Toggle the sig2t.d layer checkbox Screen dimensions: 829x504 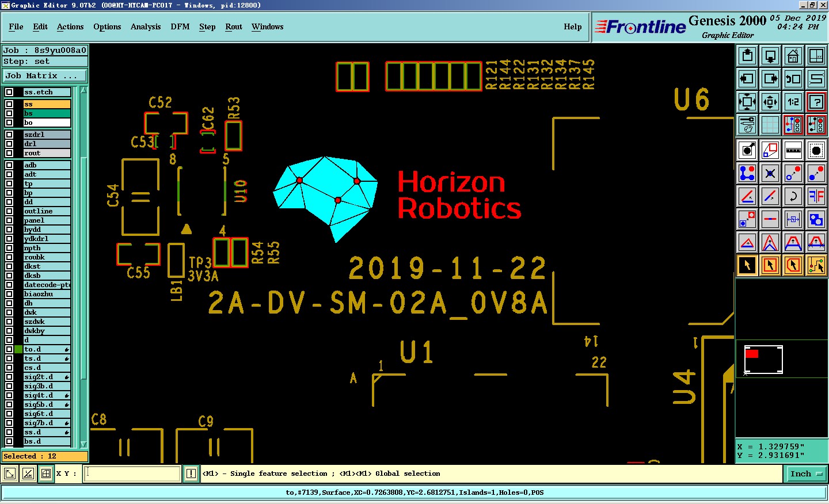click(9, 377)
